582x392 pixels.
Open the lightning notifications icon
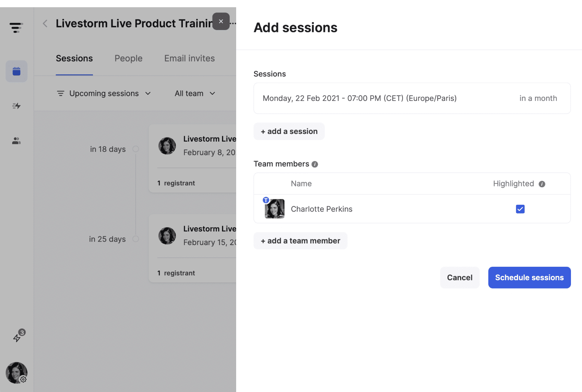(x=18, y=337)
